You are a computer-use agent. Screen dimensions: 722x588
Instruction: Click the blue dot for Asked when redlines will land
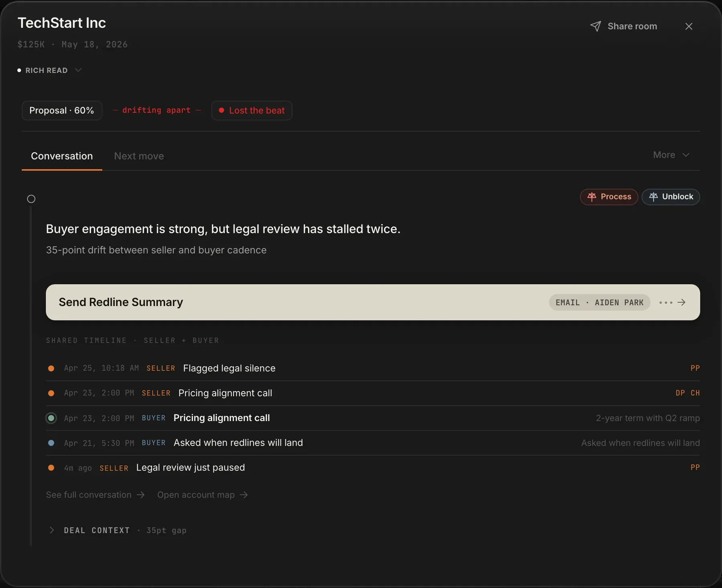coord(51,443)
